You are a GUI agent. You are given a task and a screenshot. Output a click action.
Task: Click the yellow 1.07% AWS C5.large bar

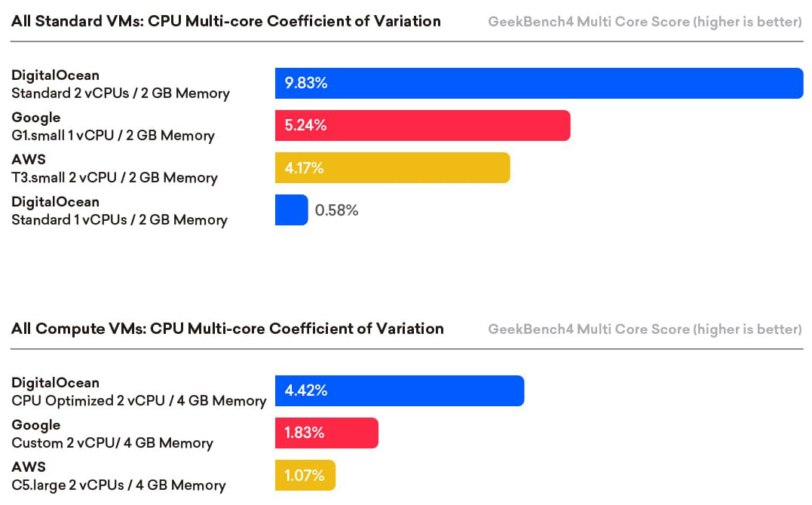point(305,475)
